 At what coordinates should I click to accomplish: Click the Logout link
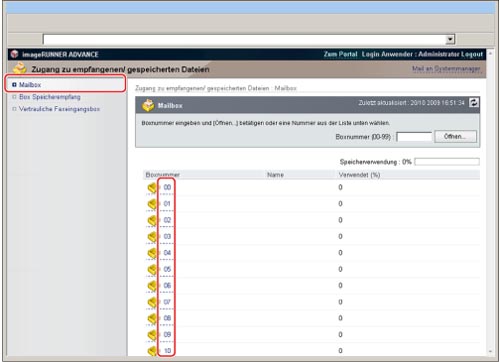tap(472, 54)
